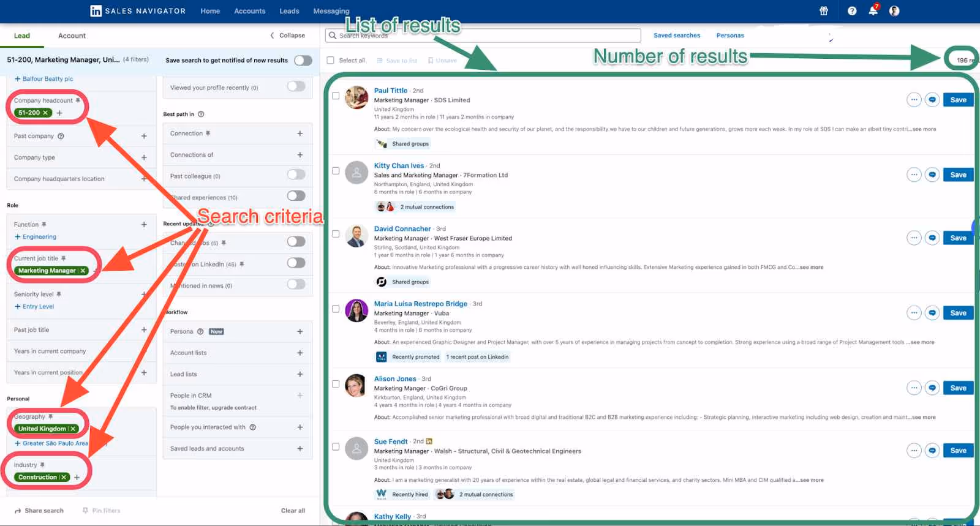Open the LinkedIn Sales Navigator logo
The width and height of the screenshot is (980, 526).
pos(138,11)
